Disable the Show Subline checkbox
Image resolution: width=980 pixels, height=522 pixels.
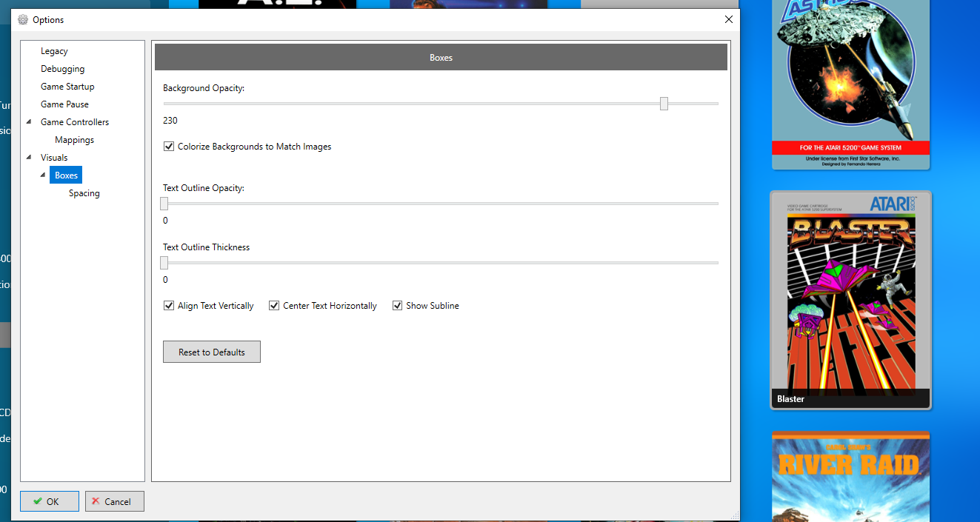click(x=397, y=306)
